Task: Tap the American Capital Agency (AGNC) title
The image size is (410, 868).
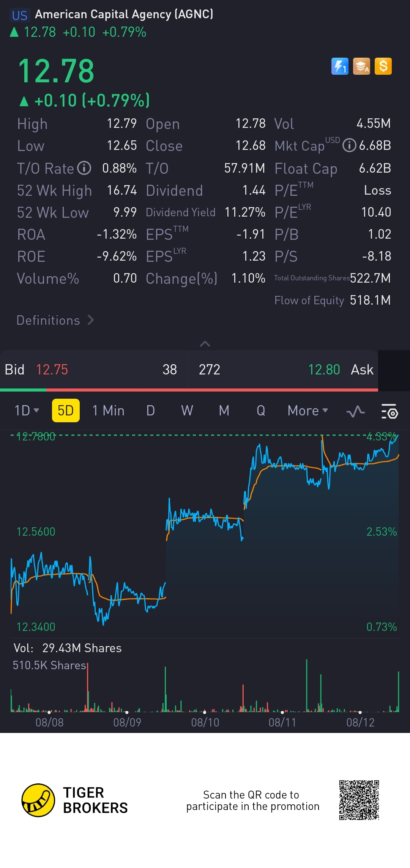Action: click(124, 14)
